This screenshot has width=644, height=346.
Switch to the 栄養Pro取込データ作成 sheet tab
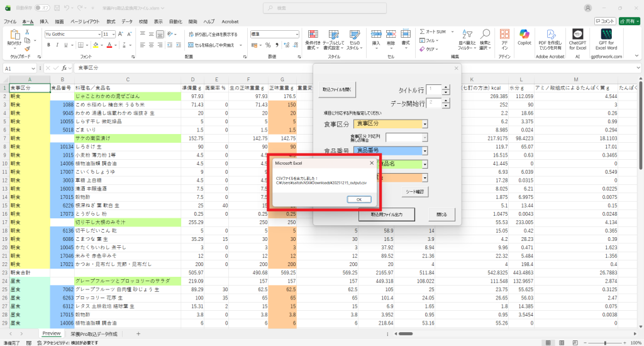coord(93,333)
